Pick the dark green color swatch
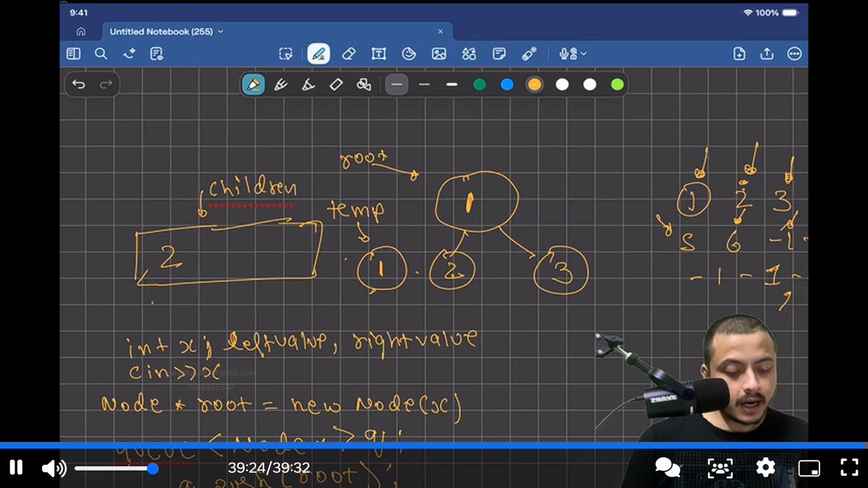 coord(480,85)
